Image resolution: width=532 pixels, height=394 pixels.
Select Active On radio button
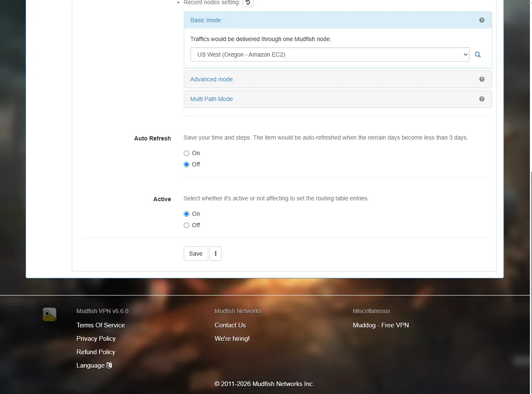tap(186, 214)
